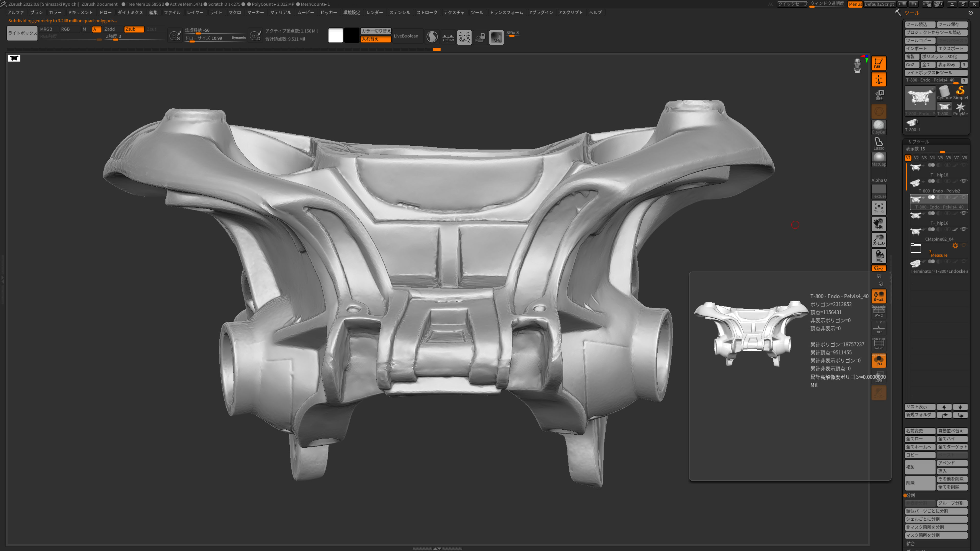Select the T-_hip18 subtool row

[x=939, y=170]
